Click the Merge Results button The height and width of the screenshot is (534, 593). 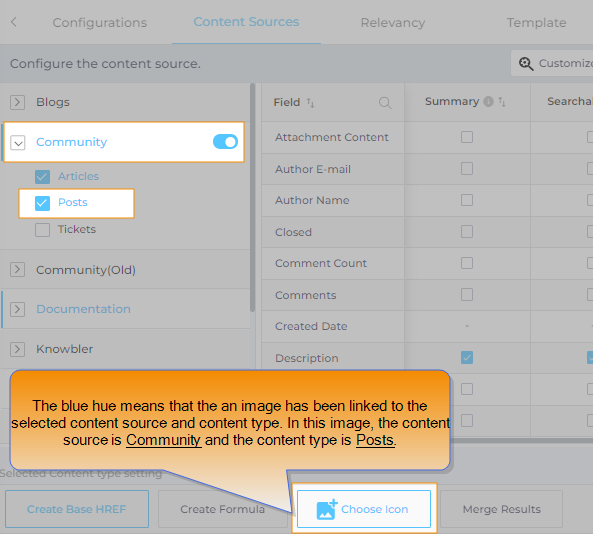click(501, 509)
